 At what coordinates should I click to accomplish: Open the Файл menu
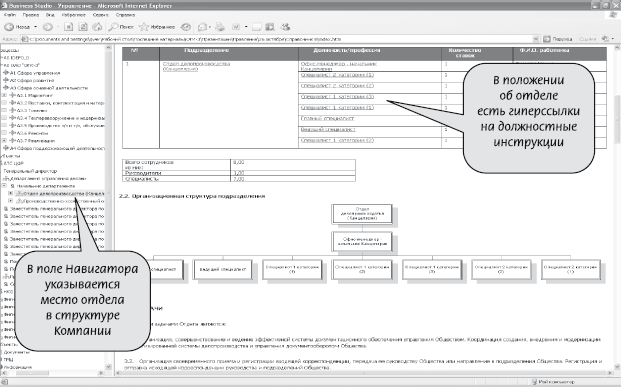click(x=10, y=15)
